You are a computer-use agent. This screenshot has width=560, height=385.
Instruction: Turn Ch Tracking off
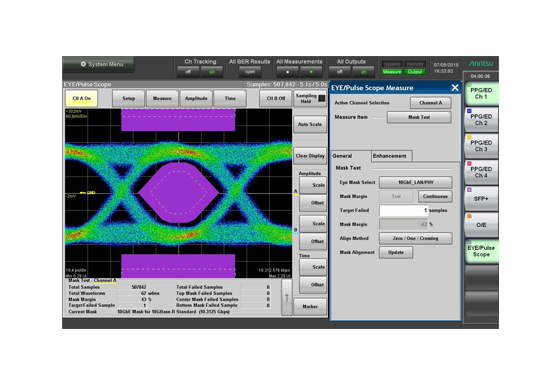pyautogui.click(x=188, y=72)
